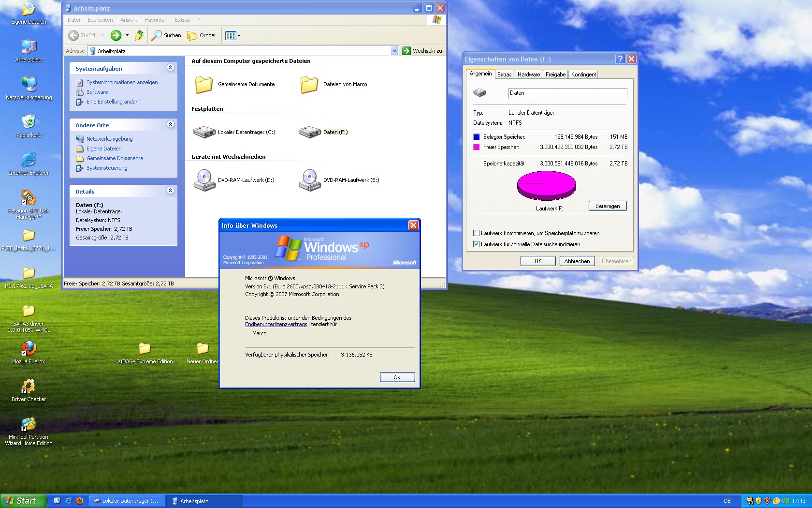Click the Wechseln zu go button
812x508 pixels.
(x=422, y=51)
